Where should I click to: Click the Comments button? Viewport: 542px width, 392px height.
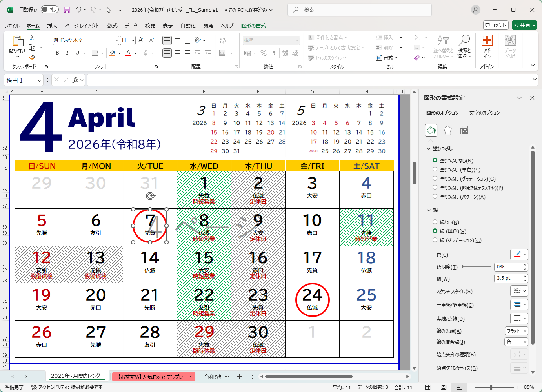tap(496, 25)
